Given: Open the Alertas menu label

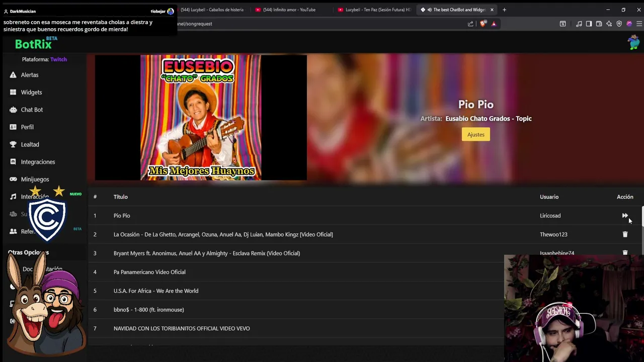Looking at the screenshot, I should (30, 75).
